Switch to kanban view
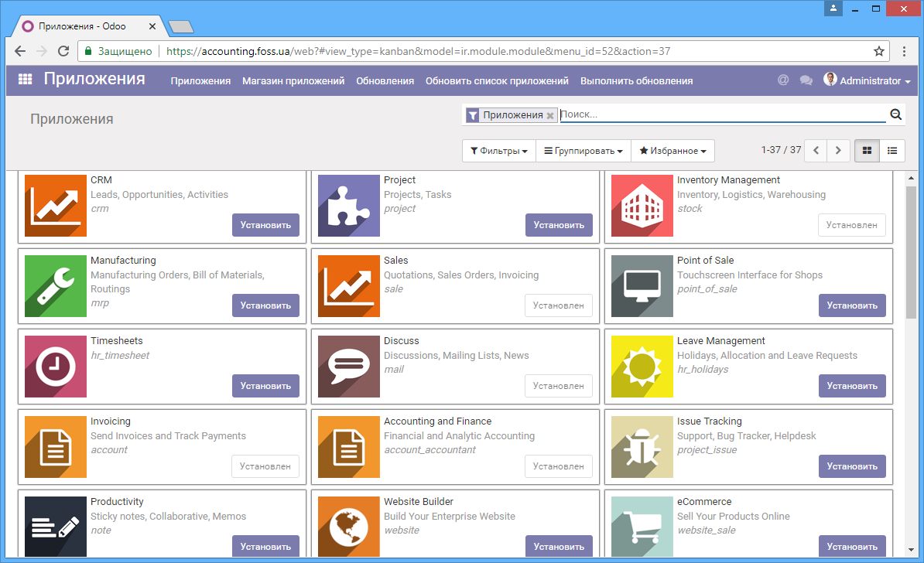The image size is (924, 563). point(867,151)
